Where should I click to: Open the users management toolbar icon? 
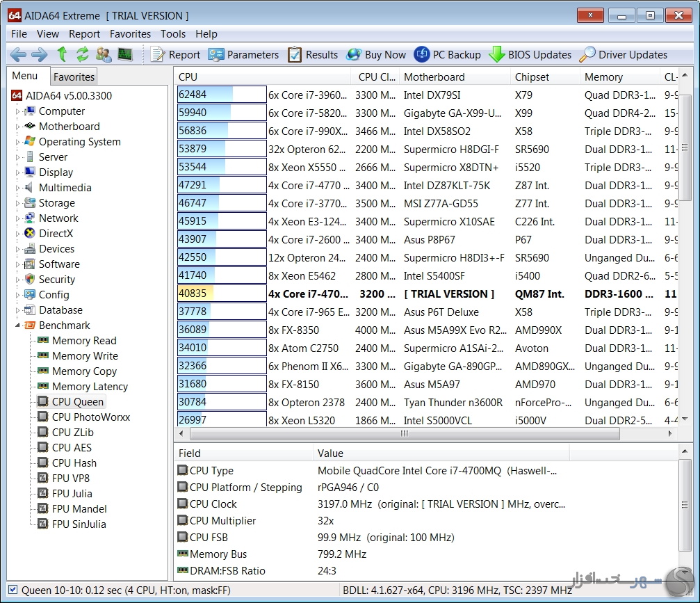tap(104, 54)
